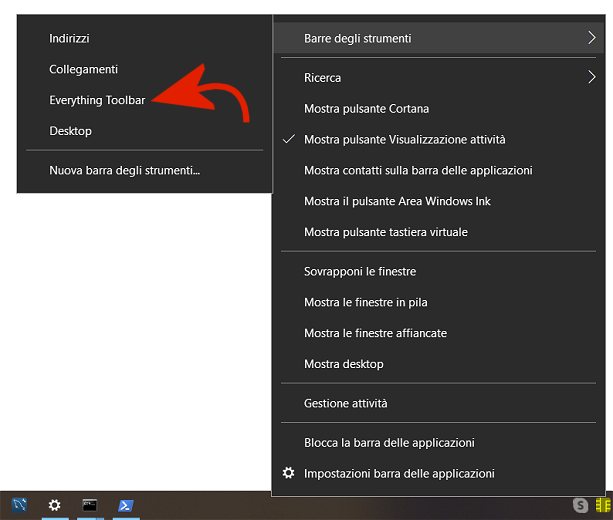This screenshot has height=520, width=613.
Task: Choose Everything Toolbar in the submenu
Action: click(x=144, y=100)
